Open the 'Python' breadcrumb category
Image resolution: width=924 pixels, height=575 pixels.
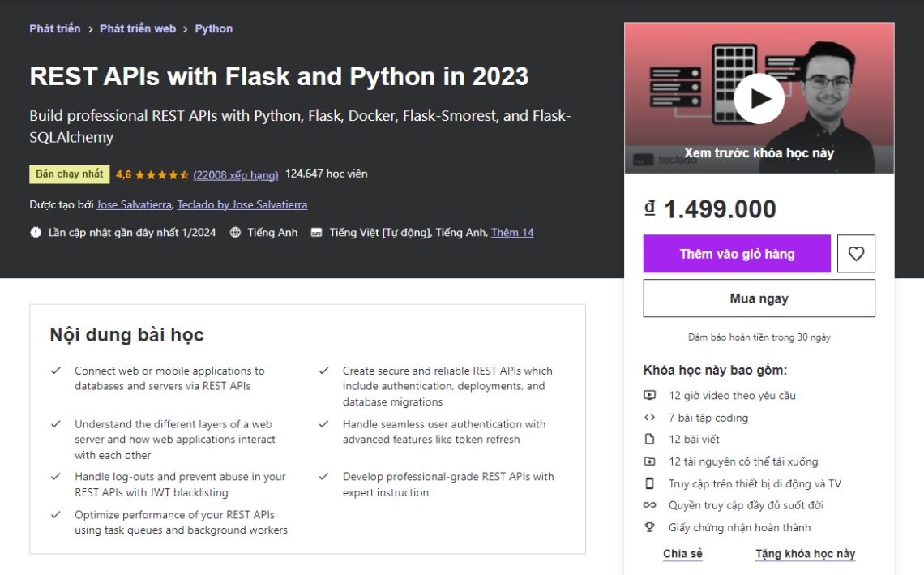coord(213,28)
